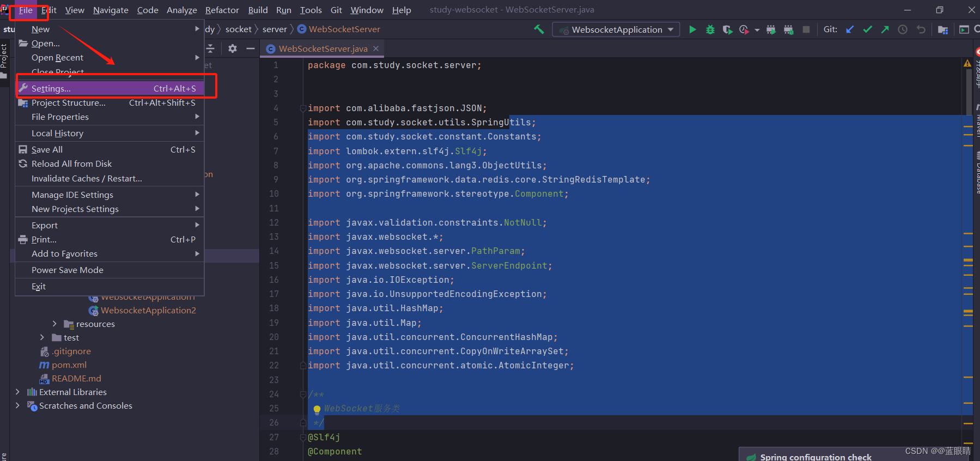Open project panel gear settings icon
Screen dimensions: 980x461
point(233,48)
